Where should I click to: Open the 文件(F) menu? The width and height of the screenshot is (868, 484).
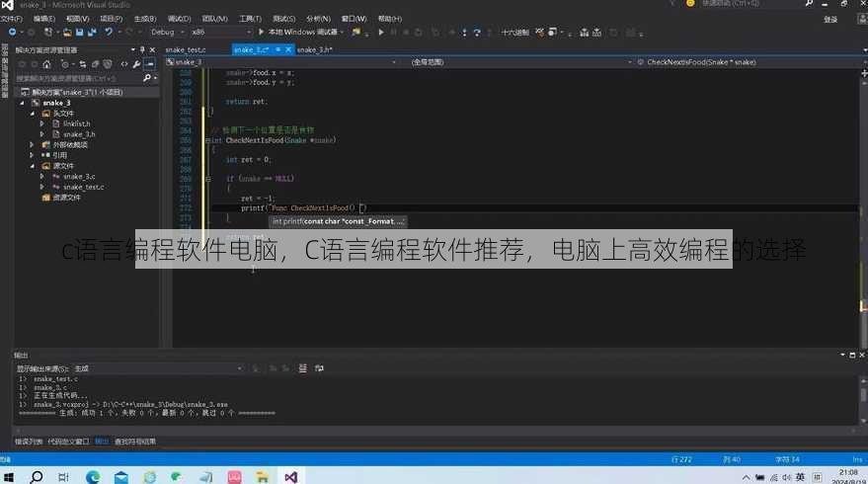(11, 19)
